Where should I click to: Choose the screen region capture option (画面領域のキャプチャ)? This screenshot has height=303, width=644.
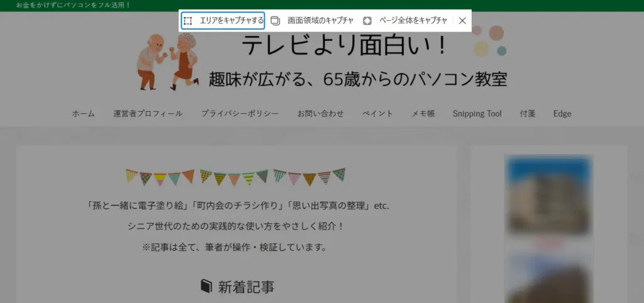click(313, 20)
